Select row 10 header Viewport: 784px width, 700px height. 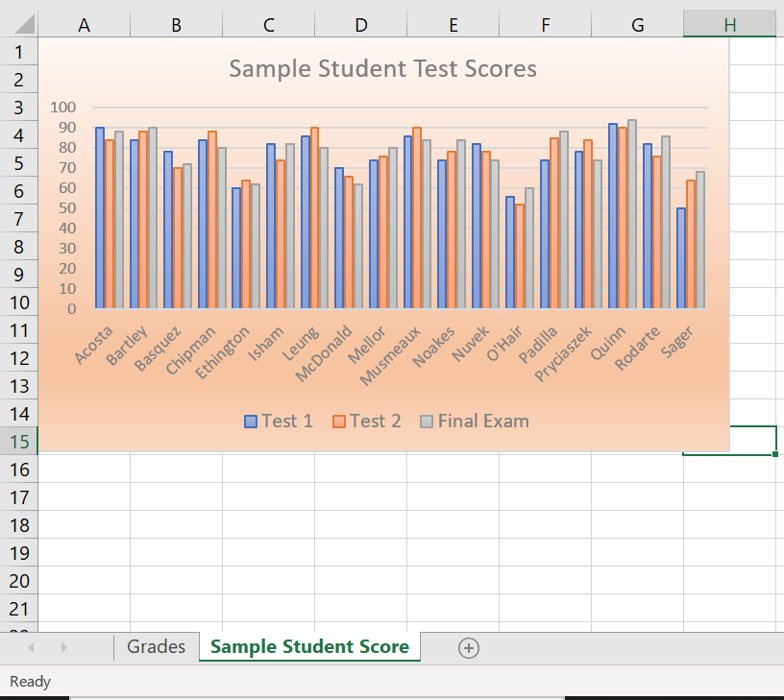click(x=18, y=302)
